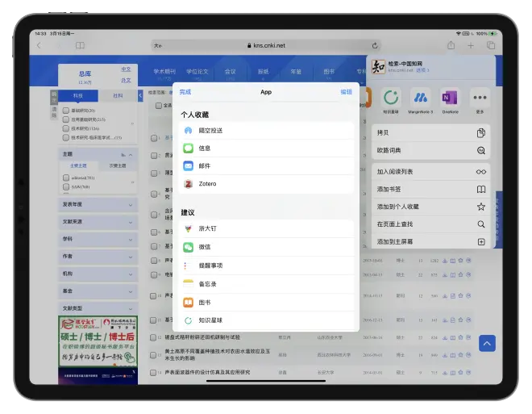
Task: Tap 加入阅读列表 action
Action: point(430,172)
